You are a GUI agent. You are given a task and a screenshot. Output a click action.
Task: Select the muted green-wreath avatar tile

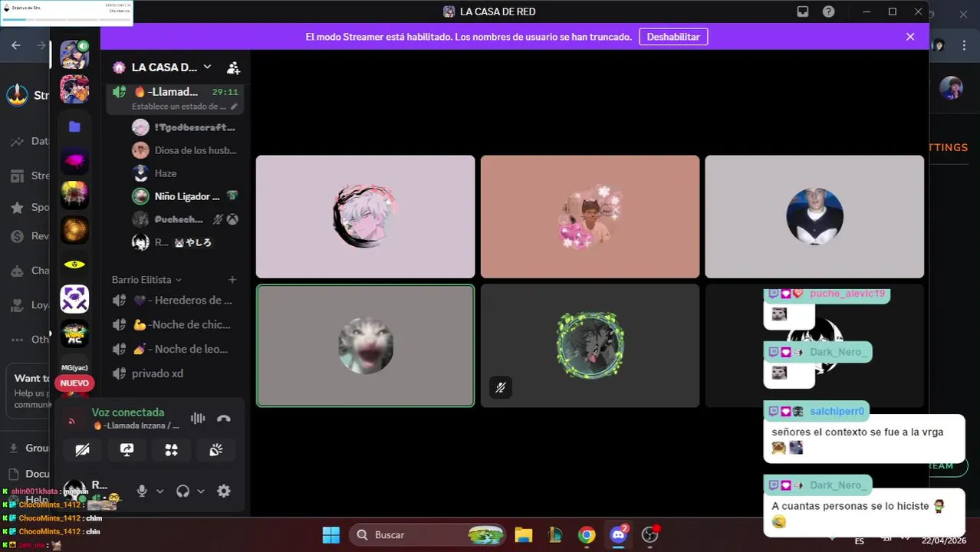[x=590, y=346]
